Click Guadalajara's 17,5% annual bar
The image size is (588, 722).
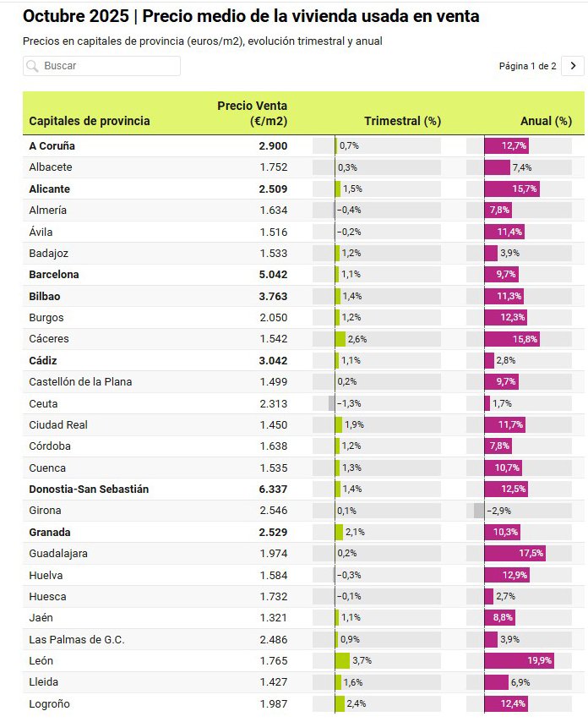point(514,554)
